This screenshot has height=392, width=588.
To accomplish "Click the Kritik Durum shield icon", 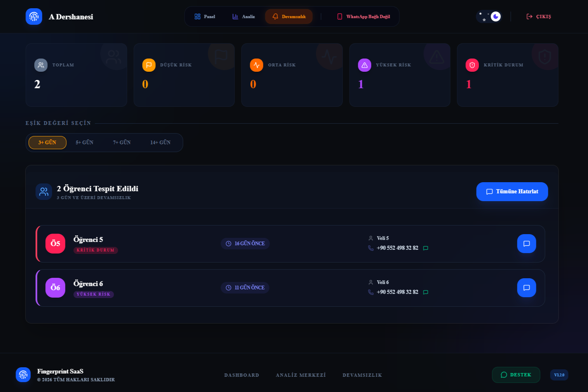I will pyautogui.click(x=472, y=65).
